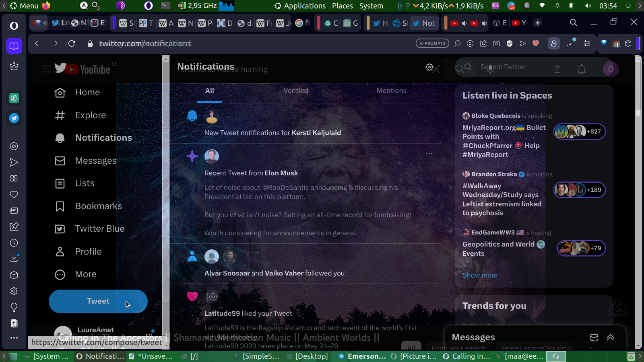
Task: Open Kersti Kaljulaid avatar in notification
Action: pyautogui.click(x=212, y=117)
